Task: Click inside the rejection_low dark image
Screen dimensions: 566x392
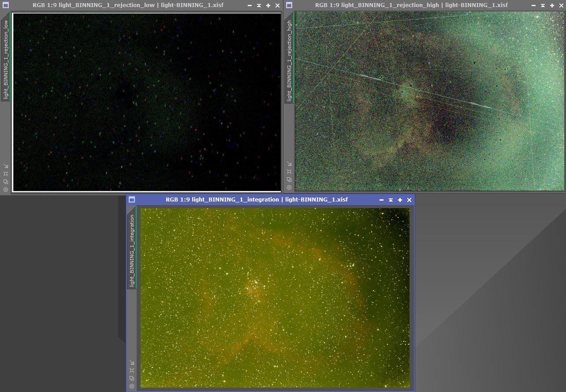Action: pyautogui.click(x=147, y=102)
